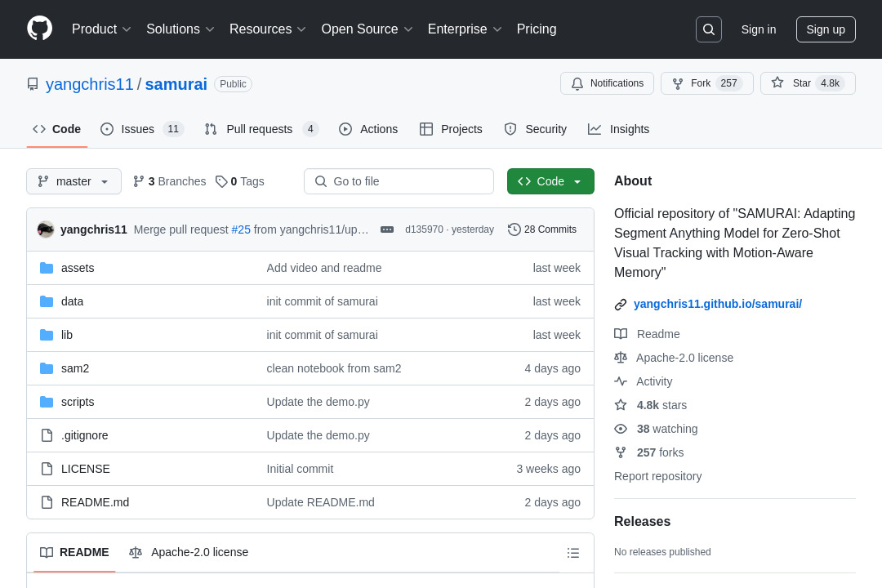Expand the Enterprise menu
The width and height of the screenshot is (882, 588).
pyautogui.click(x=465, y=29)
